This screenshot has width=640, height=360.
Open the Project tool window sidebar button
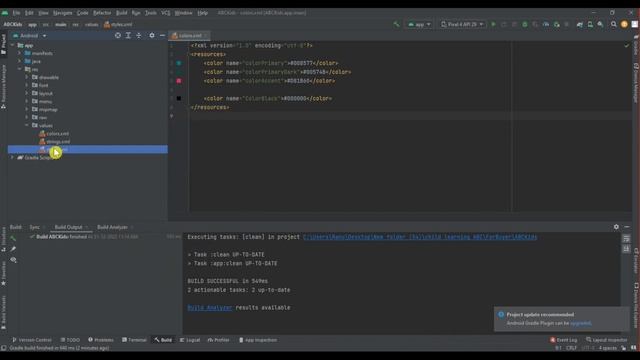pyautogui.click(x=4, y=44)
